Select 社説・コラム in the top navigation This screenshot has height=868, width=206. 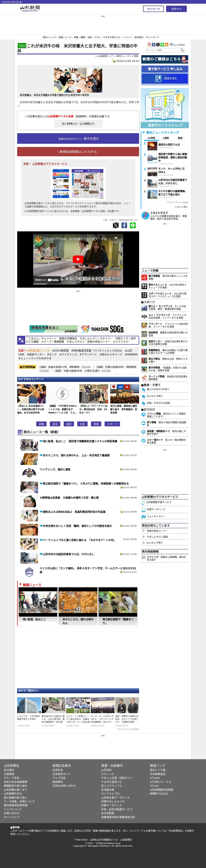94,37
